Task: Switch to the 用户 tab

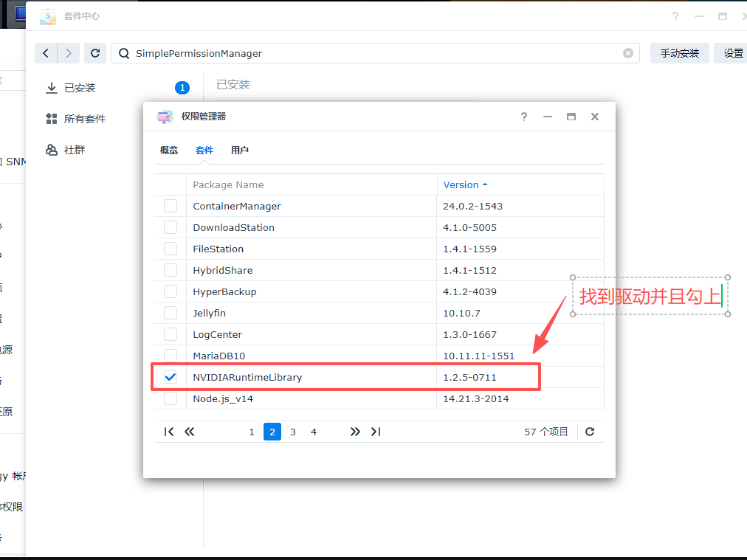Action: tap(240, 150)
